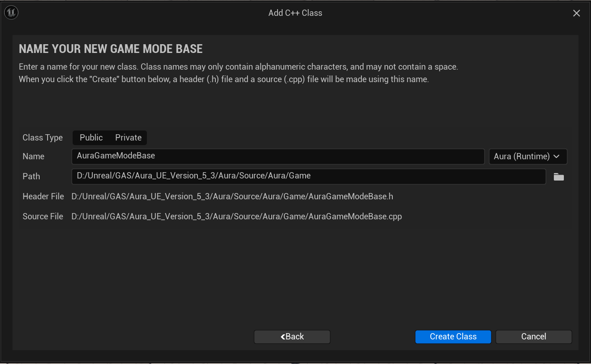The width and height of the screenshot is (591, 364).
Task: Go back with the Back button
Action: [x=292, y=336]
